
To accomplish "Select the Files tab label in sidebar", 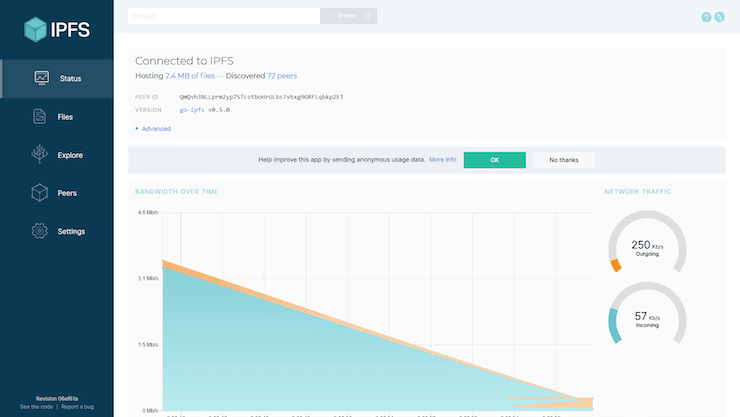I will point(65,117).
